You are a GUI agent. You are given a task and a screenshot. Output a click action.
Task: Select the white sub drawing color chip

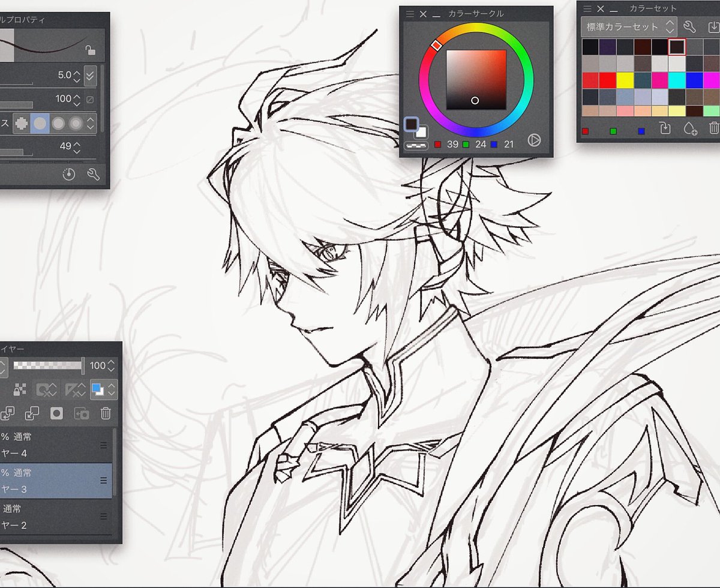(x=422, y=133)
